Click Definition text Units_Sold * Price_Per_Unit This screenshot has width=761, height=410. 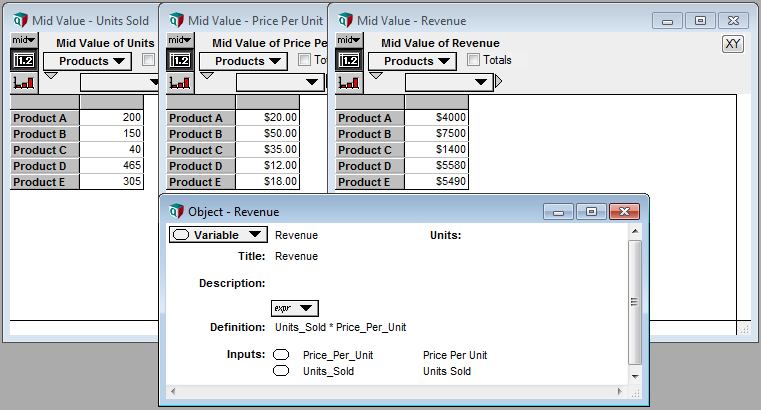(x=340, y=328)
